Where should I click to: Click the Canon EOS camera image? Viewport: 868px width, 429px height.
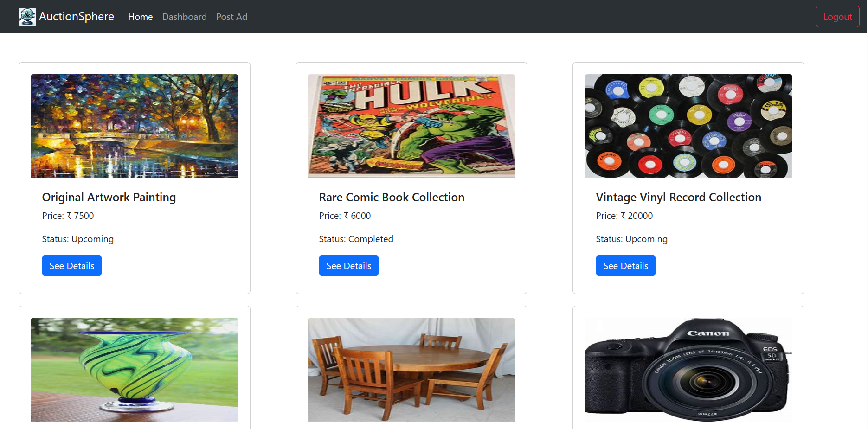tap(688, 370)
